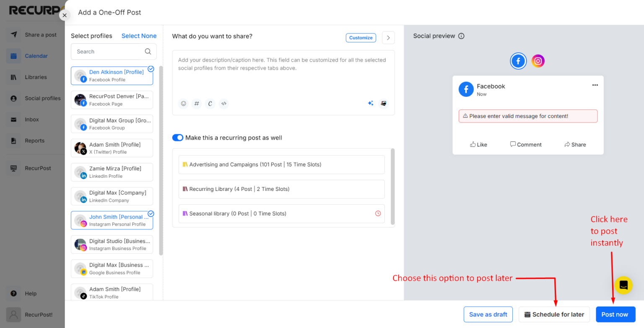Open the image attachment icon
Image resolution: width=644 pixels, height=328 pixels.
coord(384,103)
